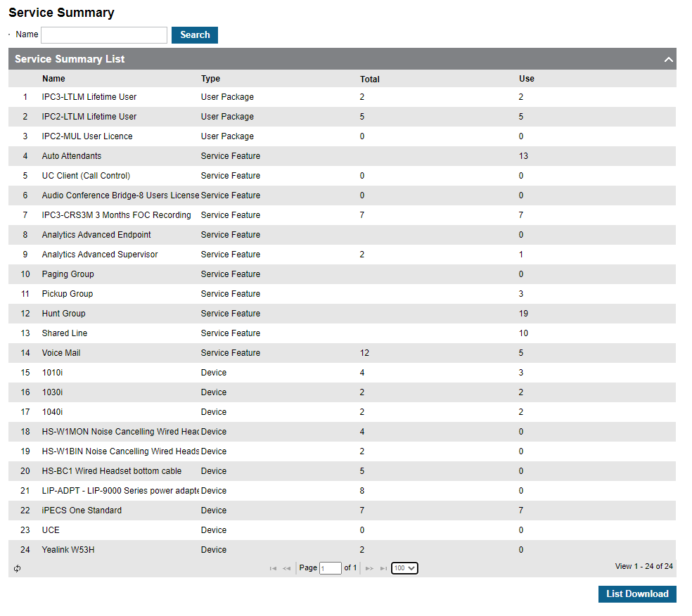Click the Service Summary page heading
This screenshot has height=616, width=692.
(61, 13)
